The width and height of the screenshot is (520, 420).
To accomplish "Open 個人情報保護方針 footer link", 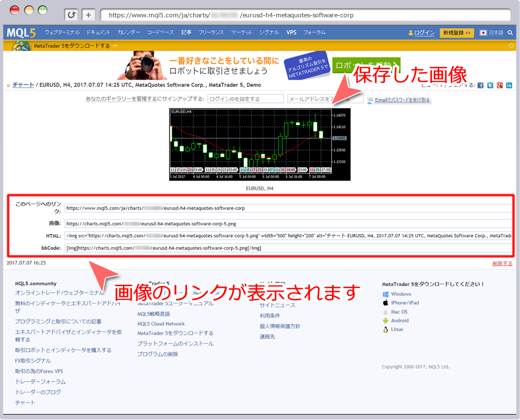I will [x=280, y=326].
